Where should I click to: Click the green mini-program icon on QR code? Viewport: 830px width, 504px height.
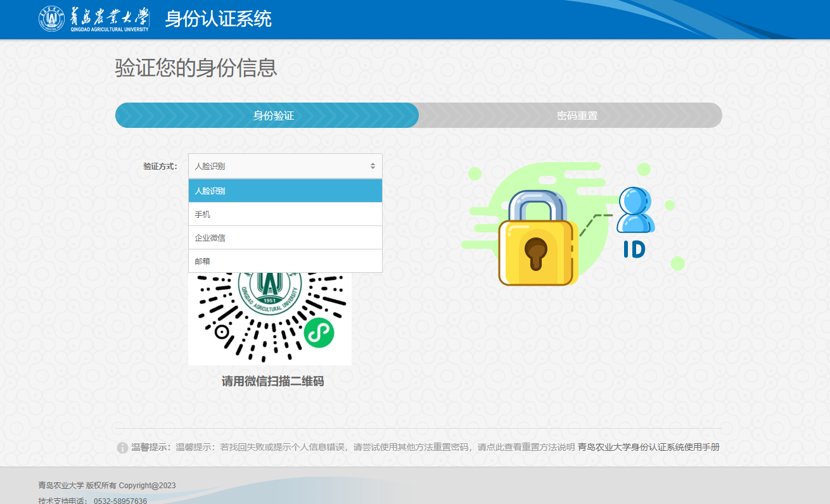pyautogui.click(x=319, y=332)
